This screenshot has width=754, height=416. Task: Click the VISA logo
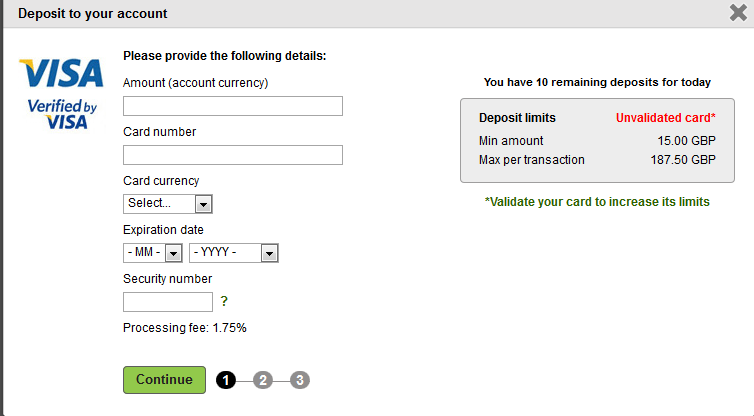[62, 73]
